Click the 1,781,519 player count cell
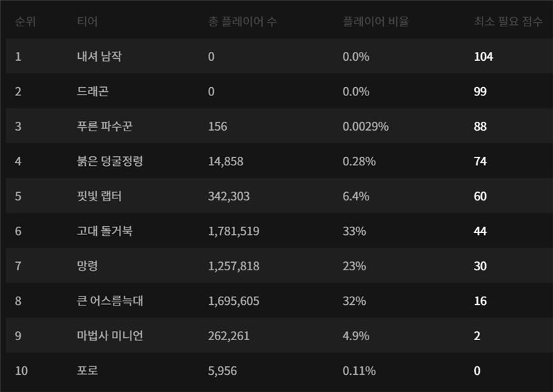The height and width of the screenshot is (392, 553). pyautogui.click(x=234, y=231)
